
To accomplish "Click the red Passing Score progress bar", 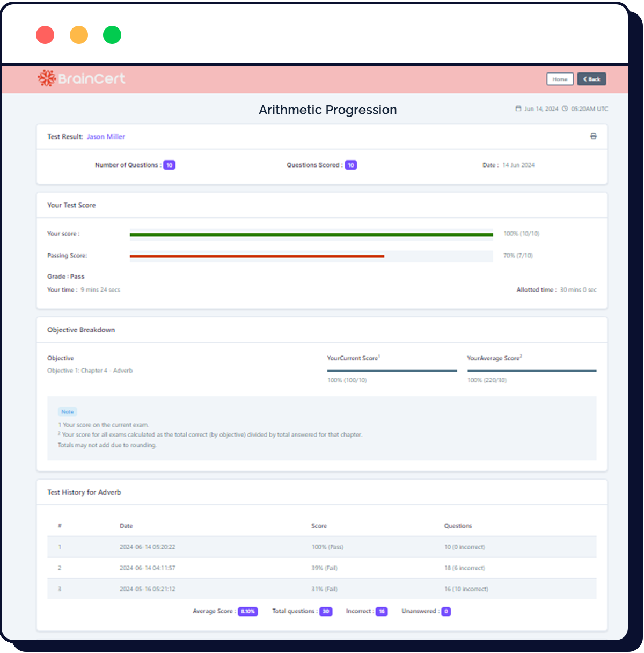I will pos(257,256).
